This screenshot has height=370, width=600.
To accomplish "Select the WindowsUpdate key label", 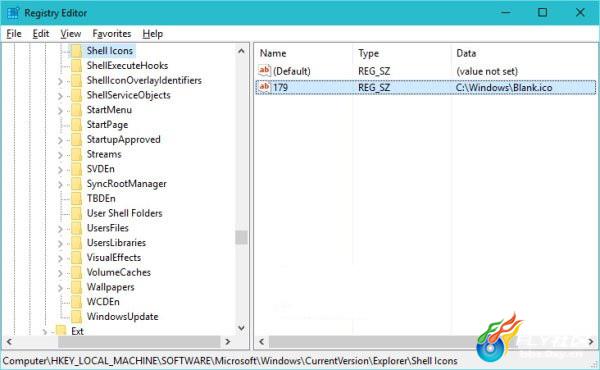I will (x=122, y=317).
